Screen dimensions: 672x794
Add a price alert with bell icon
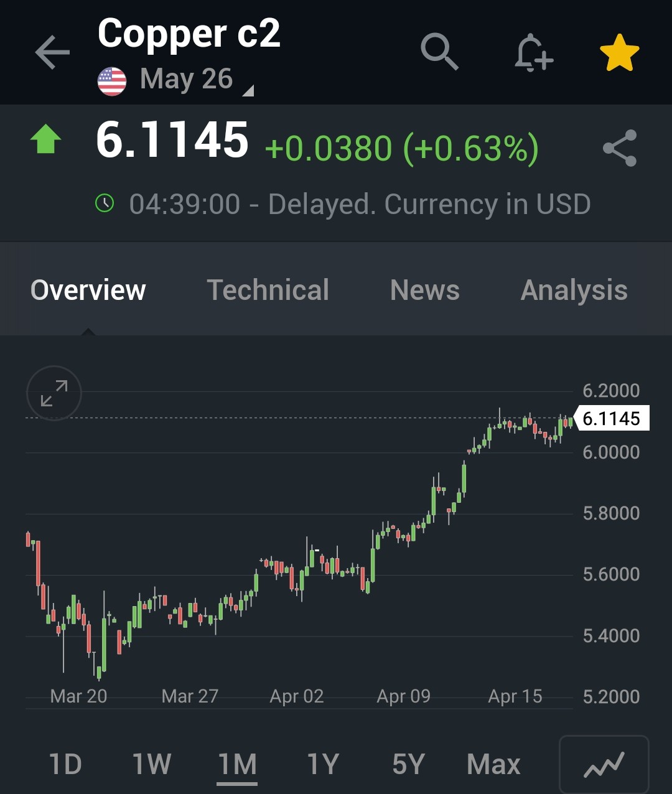point(533,52)
